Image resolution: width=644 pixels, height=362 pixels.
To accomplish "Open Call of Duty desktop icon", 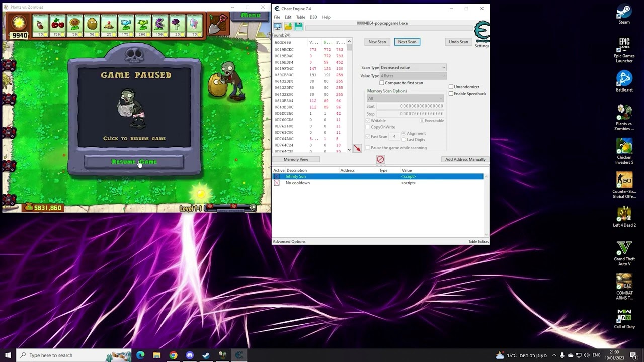I will (624, 319).
